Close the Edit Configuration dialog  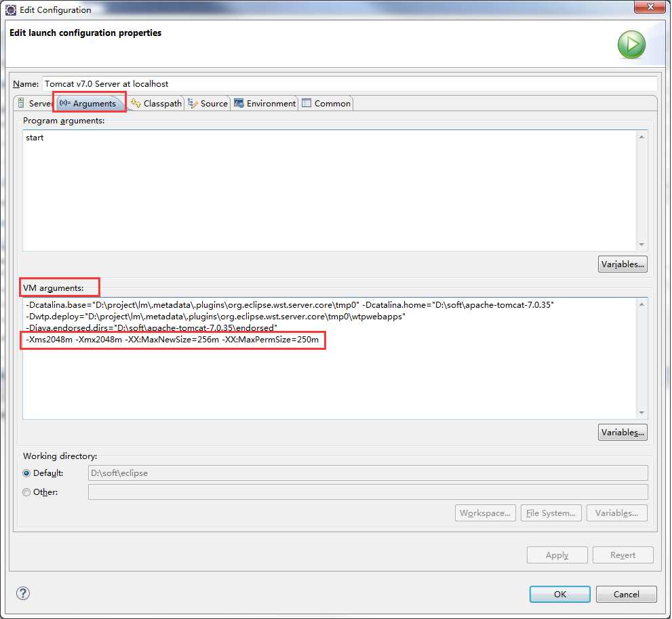pos(650,6)
